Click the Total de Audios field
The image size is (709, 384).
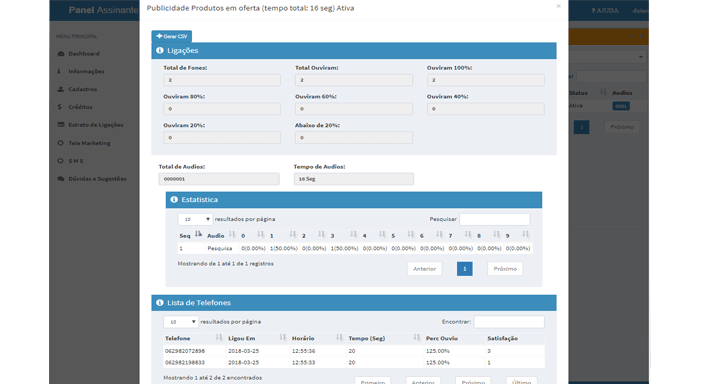pyautogui.click(x=219, y=179)
